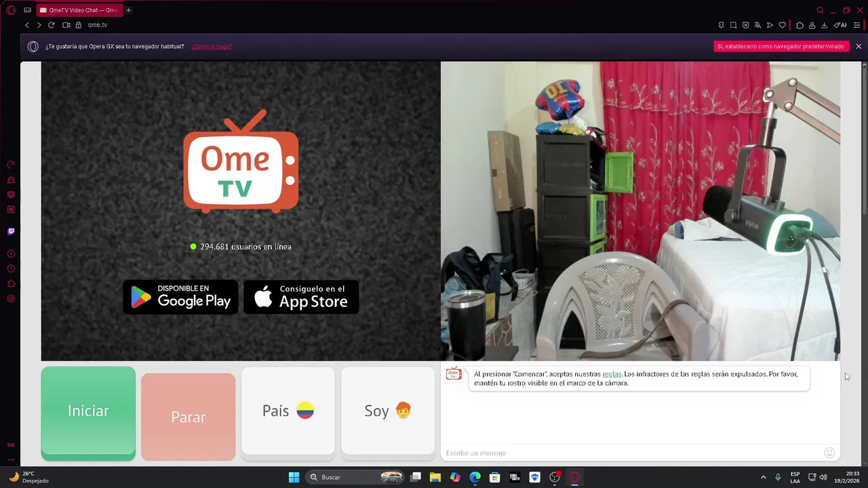Click the taskbar Buscar search box
Screen dimensions: 868x488
tap(356, 477)
